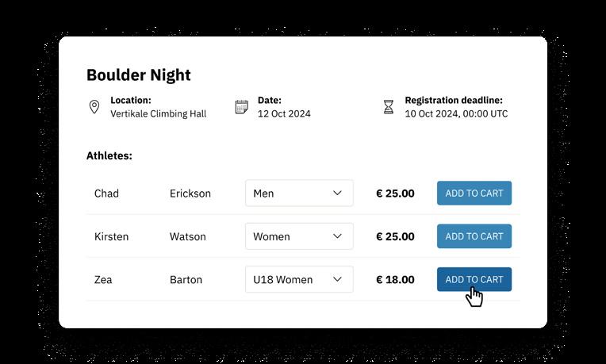Click the Boulder Night event title
This screenshot has height=364, width=606.
[x=138, y=75]
